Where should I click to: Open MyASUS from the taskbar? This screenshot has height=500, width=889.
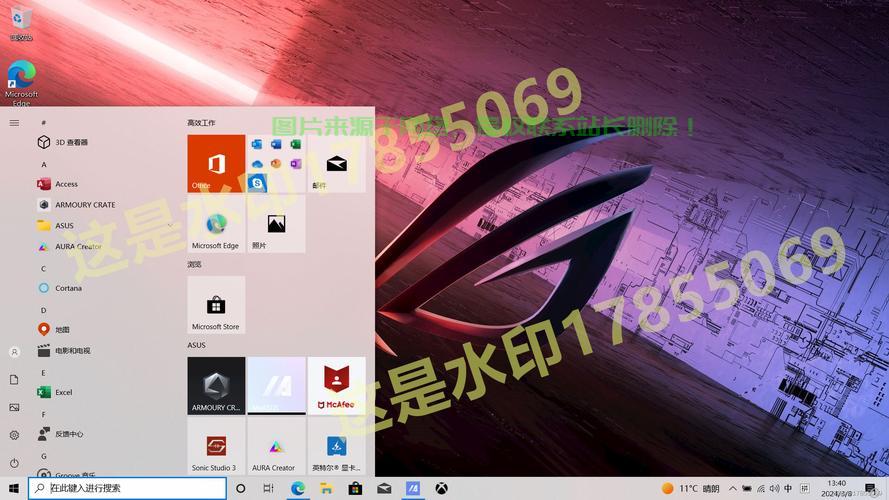[413, 488]
